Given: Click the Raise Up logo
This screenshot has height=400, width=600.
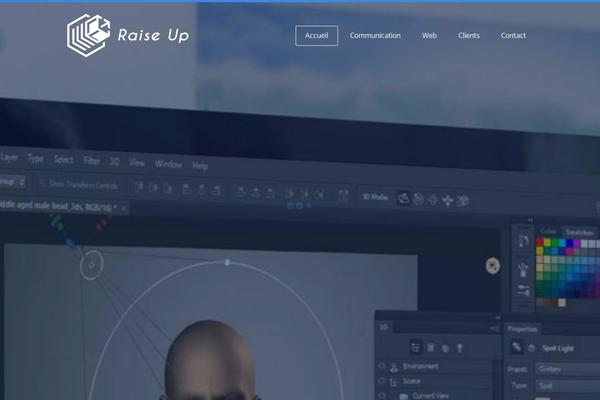Looking at the screenshot, I should 128,36.
